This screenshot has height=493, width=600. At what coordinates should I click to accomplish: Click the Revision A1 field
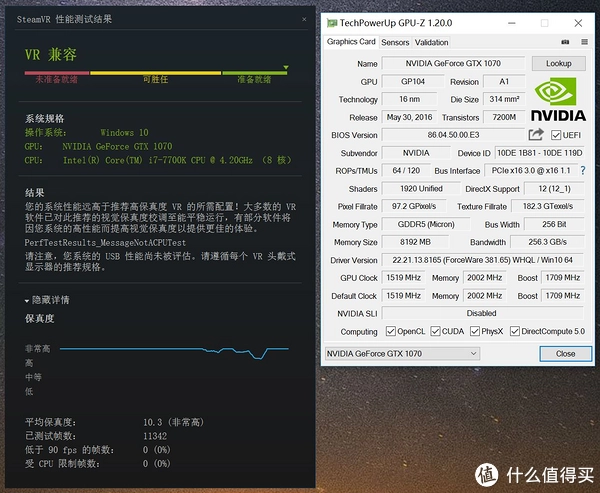coord(504,82)
